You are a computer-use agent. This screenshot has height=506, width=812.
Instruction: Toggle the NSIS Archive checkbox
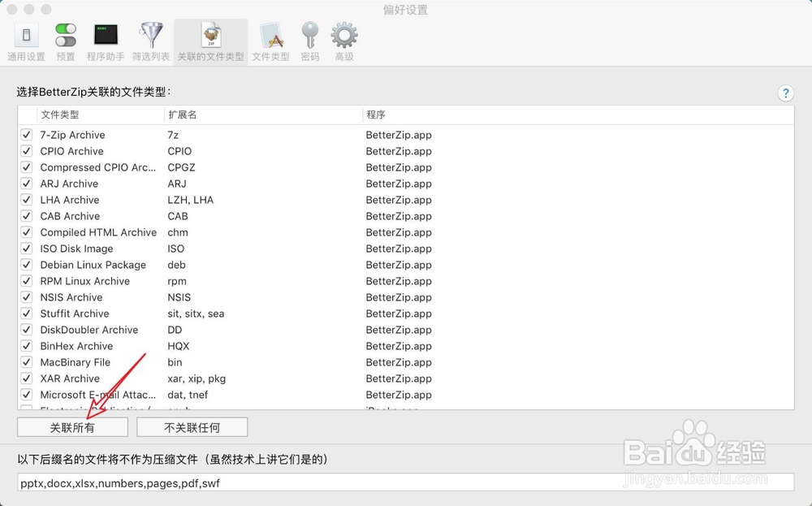[x=27, y=296]
